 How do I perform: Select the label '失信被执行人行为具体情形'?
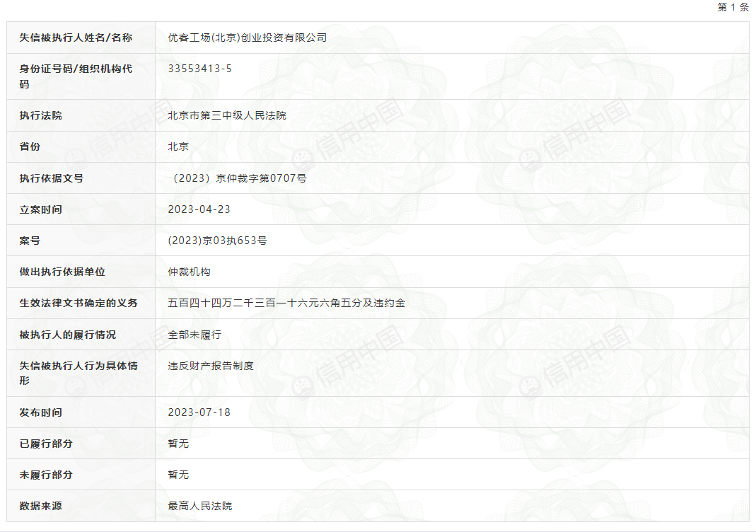(78, 374)
